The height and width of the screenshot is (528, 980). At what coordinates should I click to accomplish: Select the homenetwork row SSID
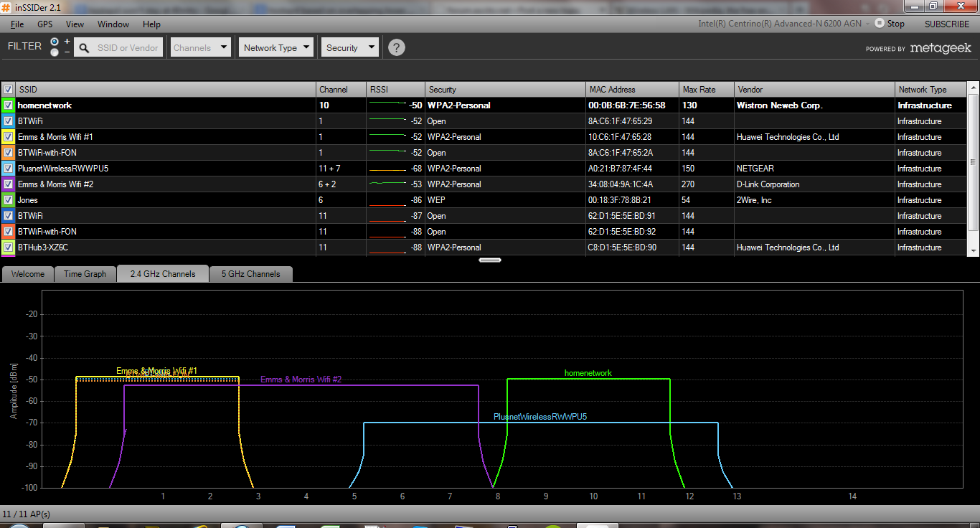(x=44, y=105)
